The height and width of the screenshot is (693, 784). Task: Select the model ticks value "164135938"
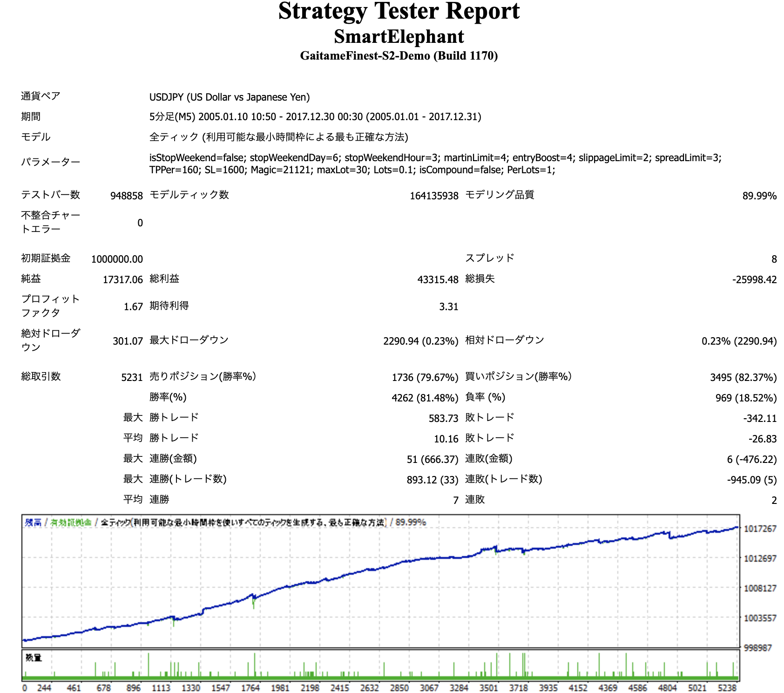[x=434, y=196]
